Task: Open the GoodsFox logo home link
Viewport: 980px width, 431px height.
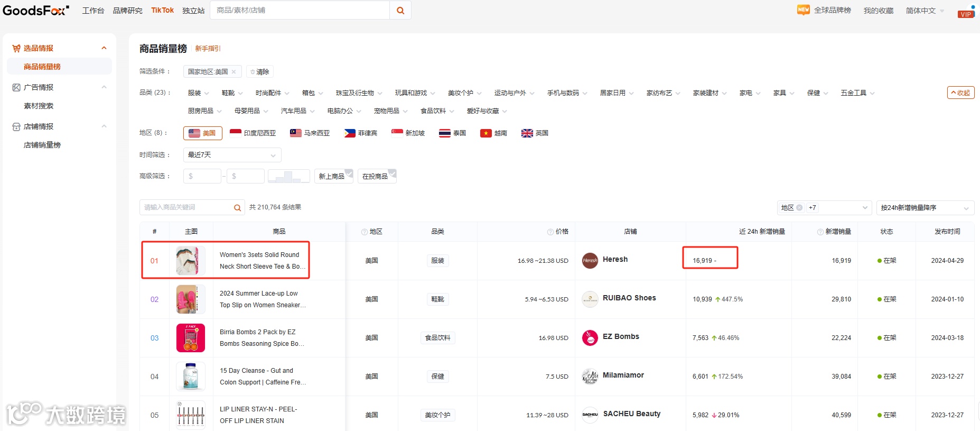Action: 36,11
